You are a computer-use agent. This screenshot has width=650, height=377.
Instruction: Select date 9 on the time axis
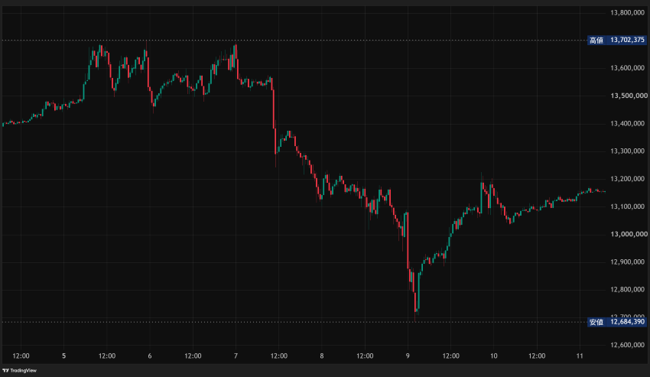tap(408, 356)
